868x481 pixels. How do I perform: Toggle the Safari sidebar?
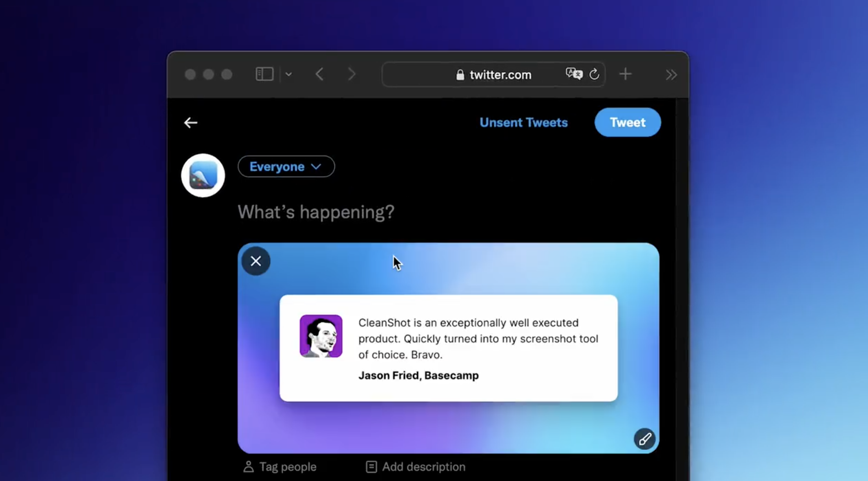point(265,74)
